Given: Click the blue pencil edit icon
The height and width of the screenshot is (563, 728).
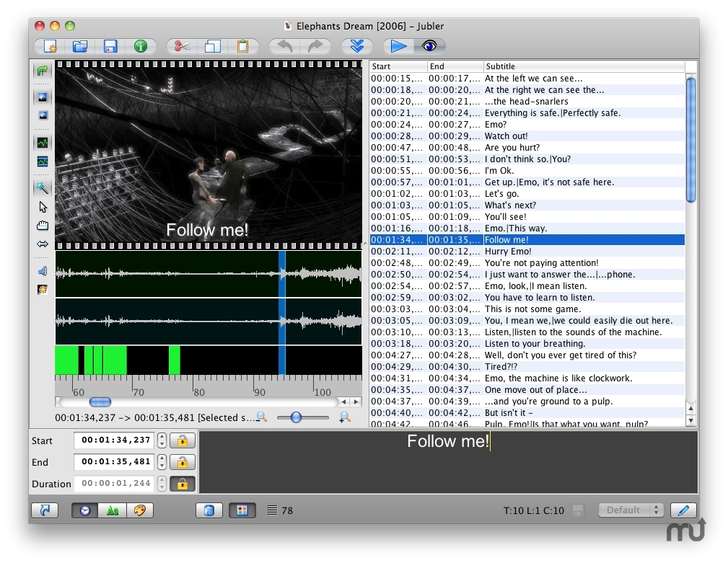Looking at the screenshot, I should pos(683,510).
